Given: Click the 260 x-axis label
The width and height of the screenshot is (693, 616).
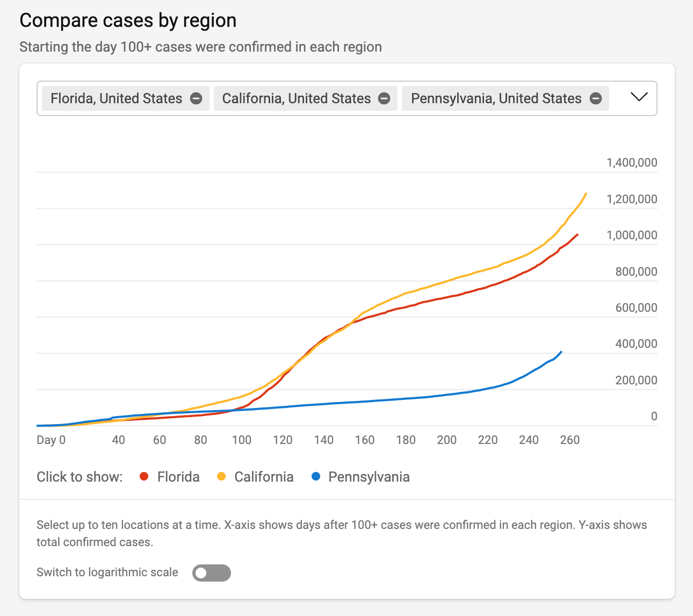Looking at the screenshot, I should point(570,440).
